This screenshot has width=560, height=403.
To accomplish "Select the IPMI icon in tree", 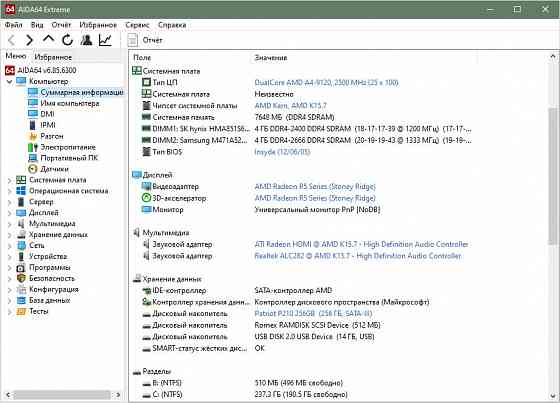I will pyautogui.click(x=33, y=125).
